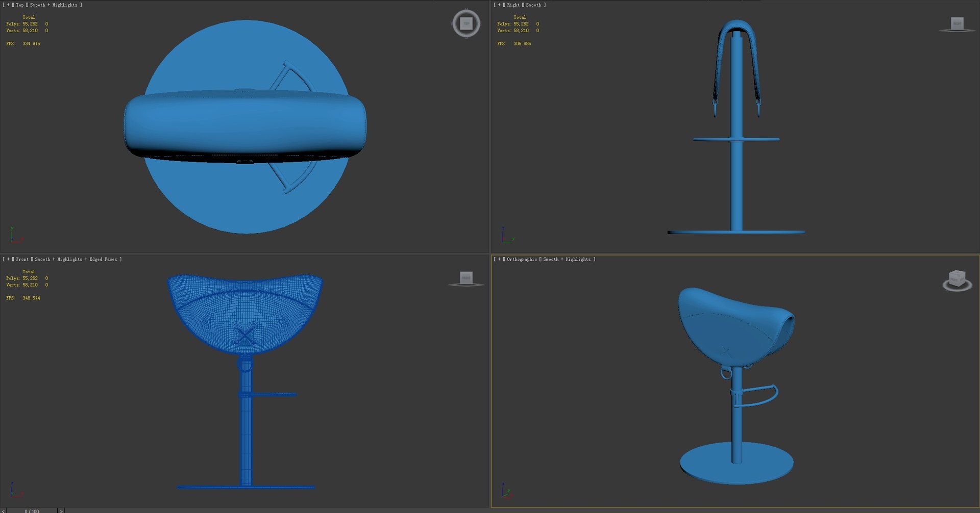The image size is (980, 513).
Task: Click 'Polys: 55,262' statistic in the Top viewport
Action: pyautogui.click(x=22, y=24)
